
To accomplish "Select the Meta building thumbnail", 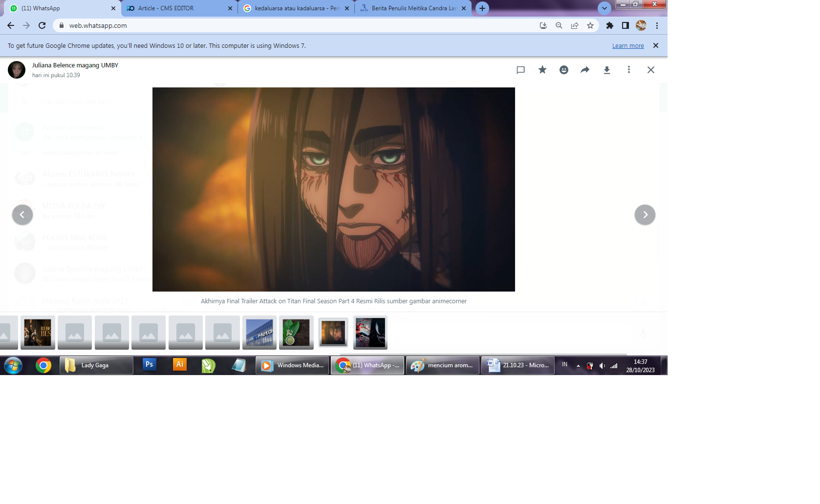I will (x=259, y=333).
